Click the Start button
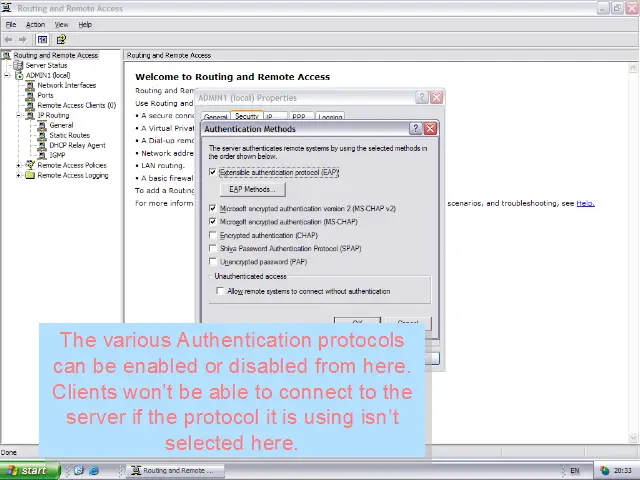Viewport: 640px width, 480px height. coord(29,471)
